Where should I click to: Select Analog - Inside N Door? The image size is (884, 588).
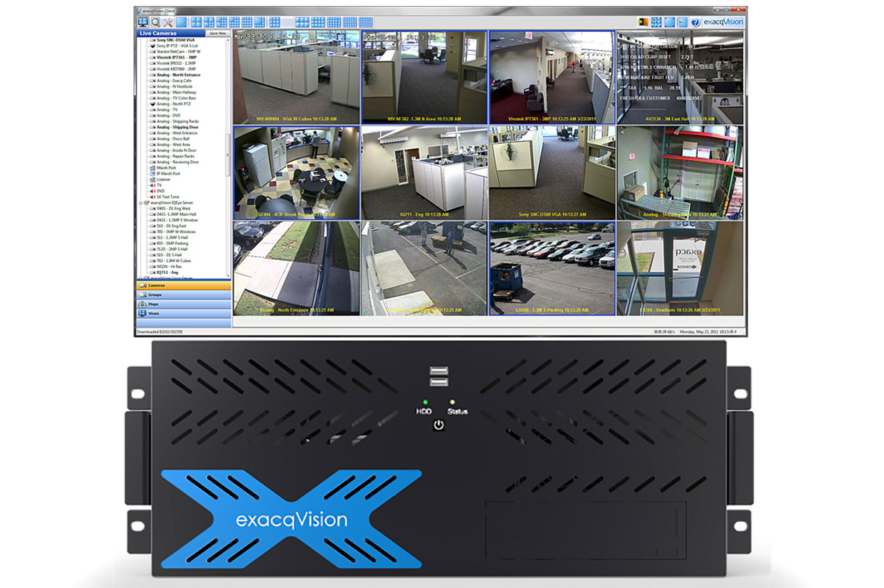click(176, 151)
